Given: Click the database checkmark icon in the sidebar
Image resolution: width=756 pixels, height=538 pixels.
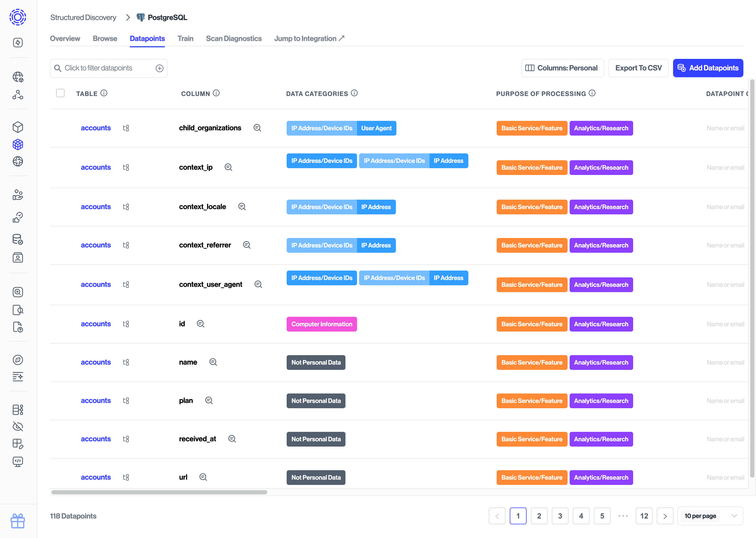Looking at the screenshot, I should tap(18, 239).
